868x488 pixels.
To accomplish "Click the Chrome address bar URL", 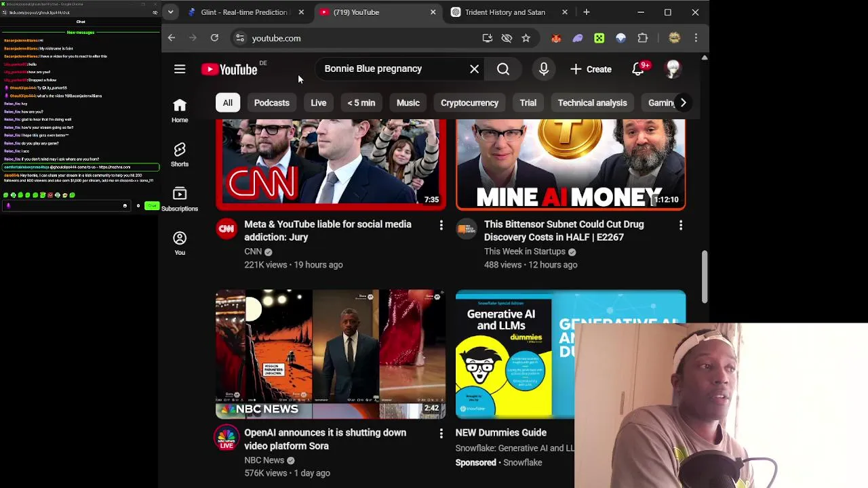I will click(277, 39).
